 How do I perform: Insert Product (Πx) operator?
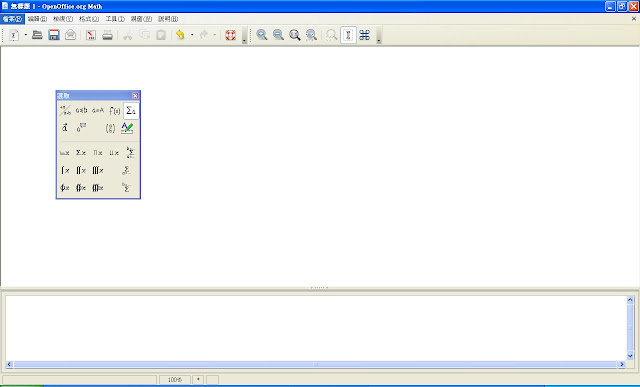coord(98,153)
